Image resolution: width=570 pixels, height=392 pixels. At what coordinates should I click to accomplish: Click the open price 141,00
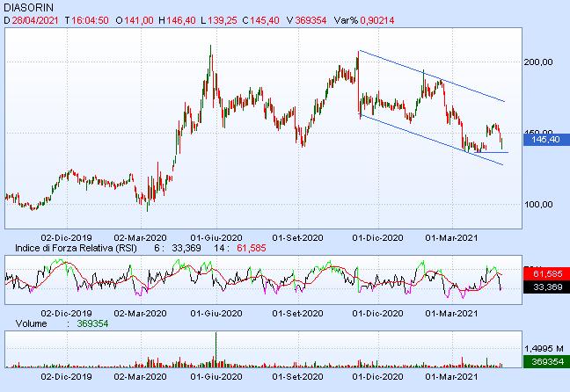tap(138, 20)
